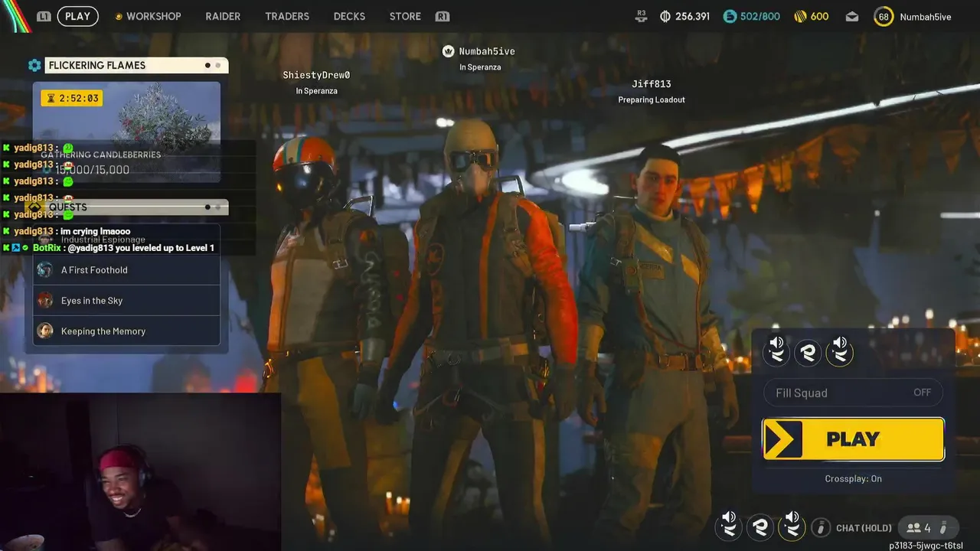Screen dimensions: 980x551
Task: Click the Eyes in the Sky quest icon
Action: click(45, 300)
